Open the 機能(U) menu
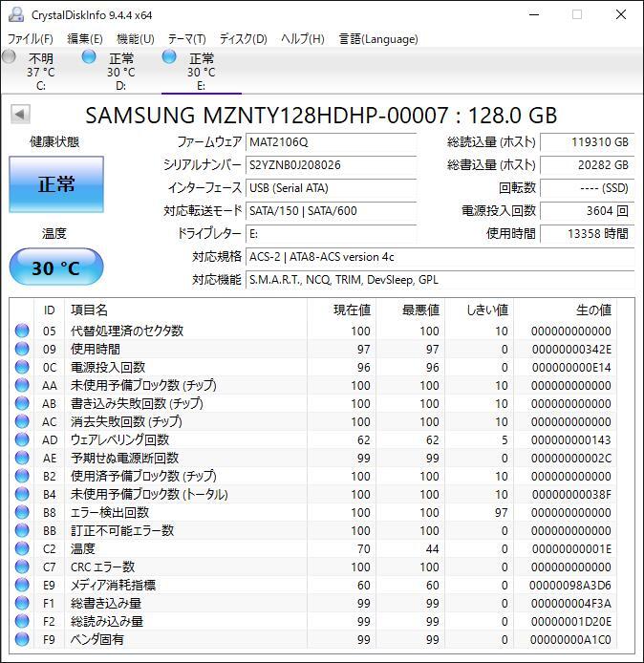This screenshot has height=663, width=644. click(136, 39)
